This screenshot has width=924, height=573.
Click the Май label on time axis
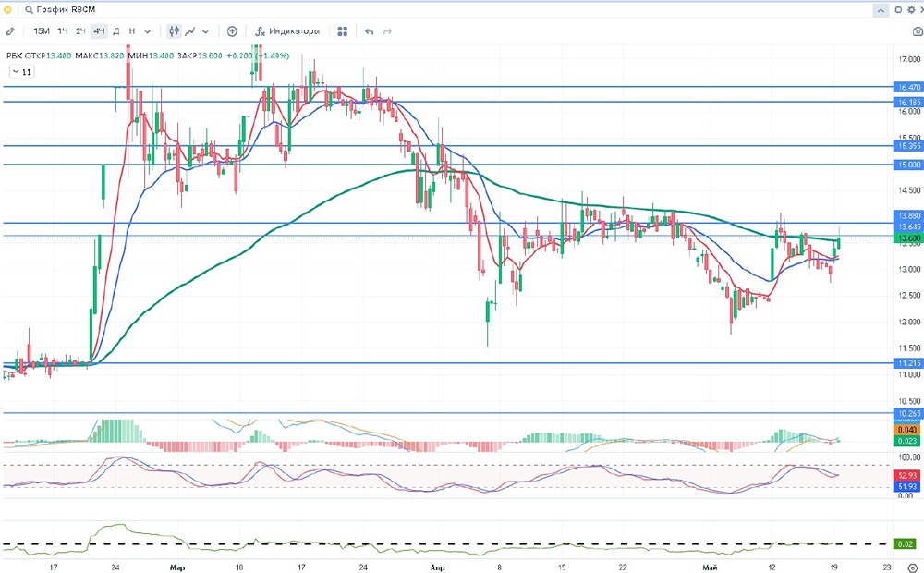tap(710, 567)
